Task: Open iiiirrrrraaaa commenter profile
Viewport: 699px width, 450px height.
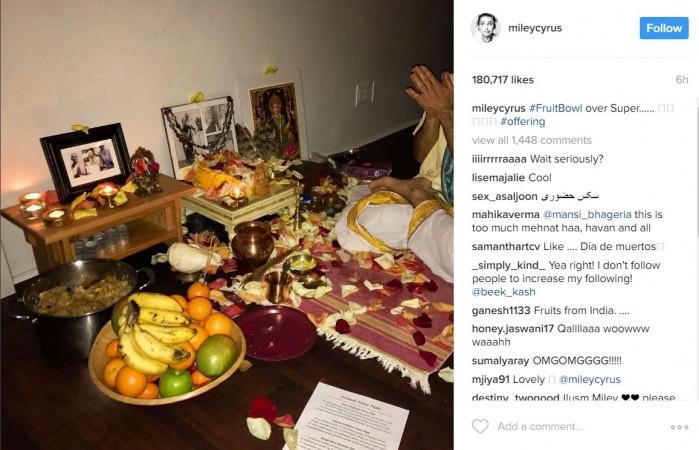Action: tap(499, 159)
